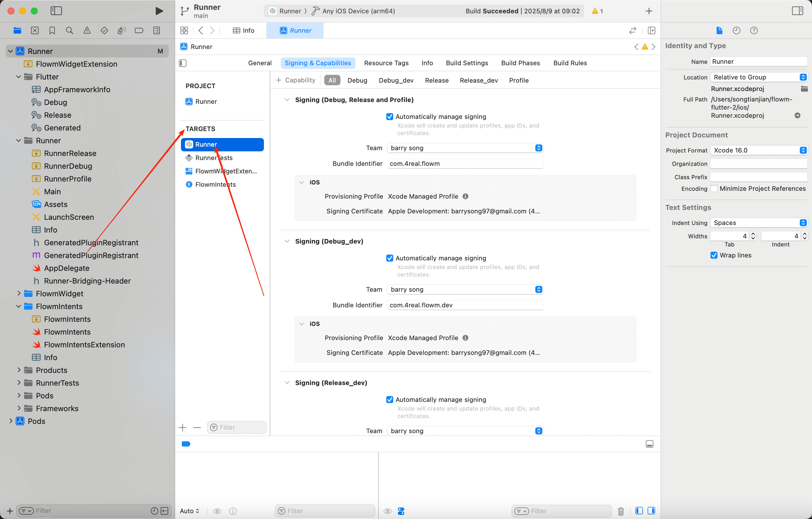812x519 pixels.
Task: Open the Quick Help inspector icon
Action: (754, 30)
